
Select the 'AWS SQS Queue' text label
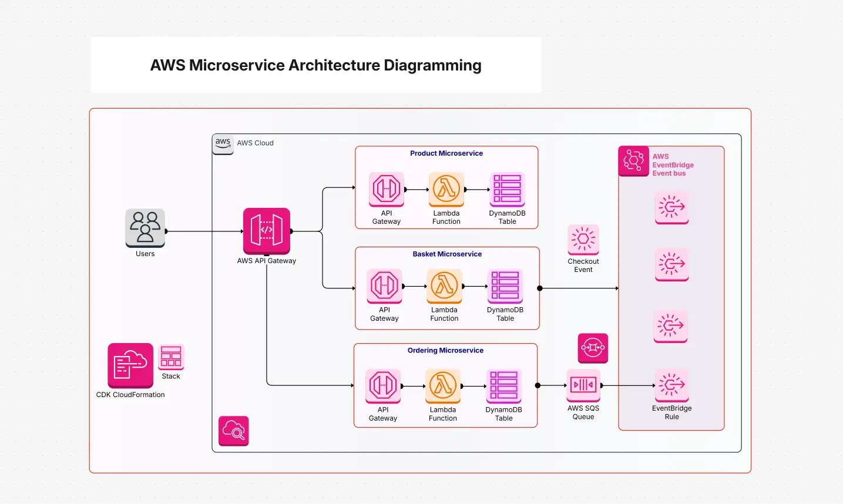tap(583, 412)
